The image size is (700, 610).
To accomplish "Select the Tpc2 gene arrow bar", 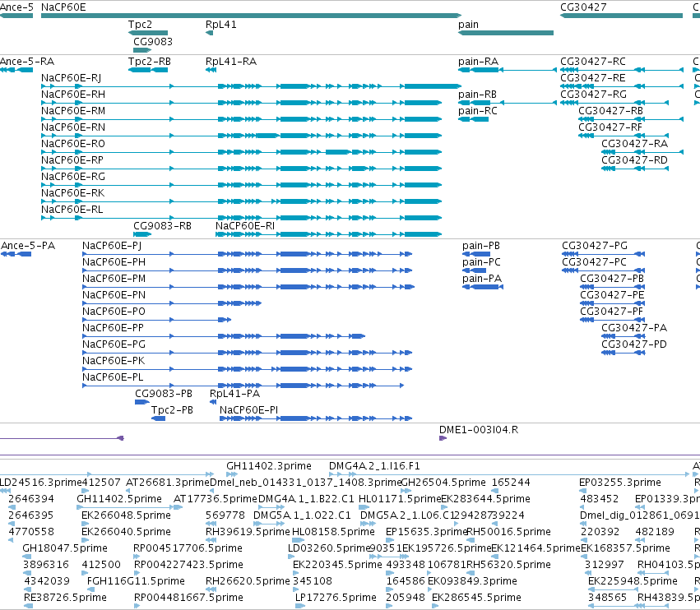I will click(x=148, y=33).
